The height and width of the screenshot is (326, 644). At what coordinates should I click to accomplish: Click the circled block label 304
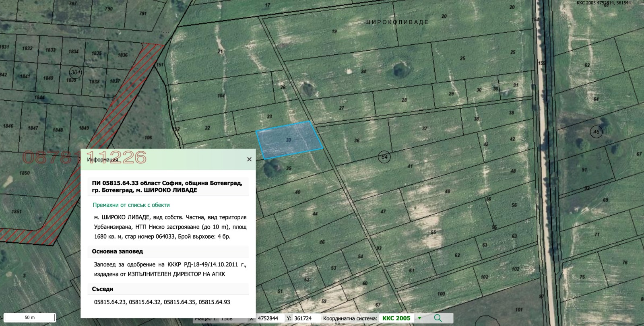coord(75,72)
